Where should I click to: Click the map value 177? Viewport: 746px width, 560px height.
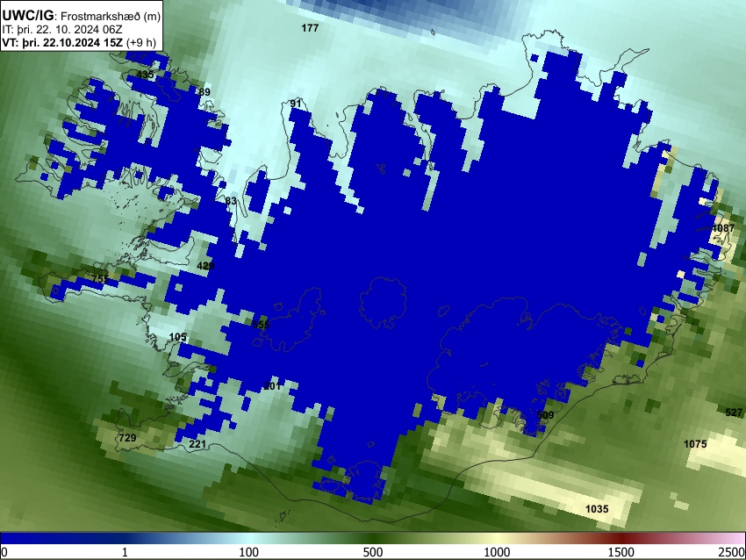point(310,28)
